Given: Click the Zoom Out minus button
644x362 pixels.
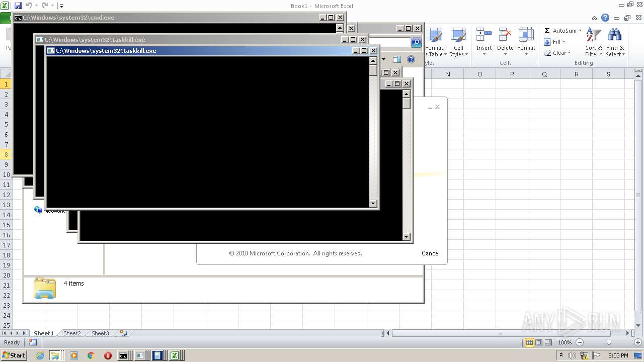Looking at the screenshot, I should [x=579, y=342].
